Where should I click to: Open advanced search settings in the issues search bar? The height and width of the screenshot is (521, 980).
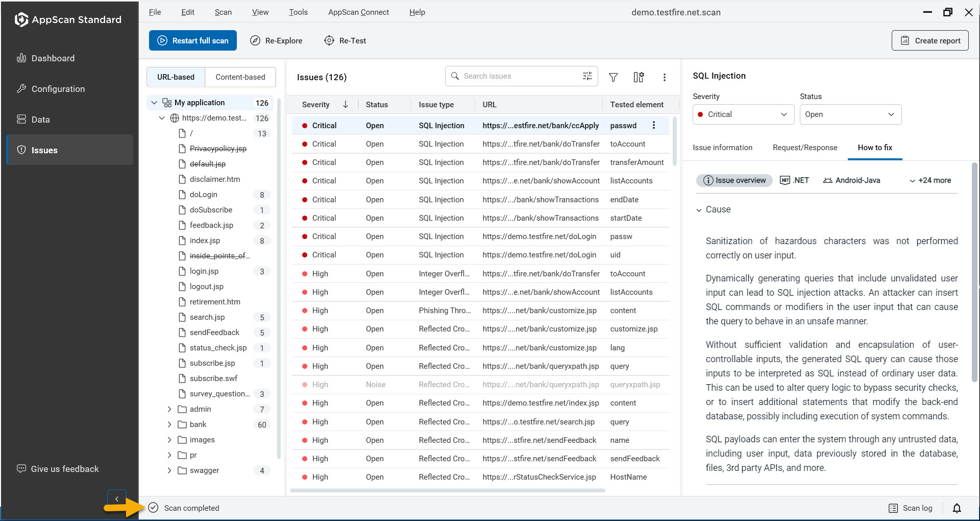587,76
